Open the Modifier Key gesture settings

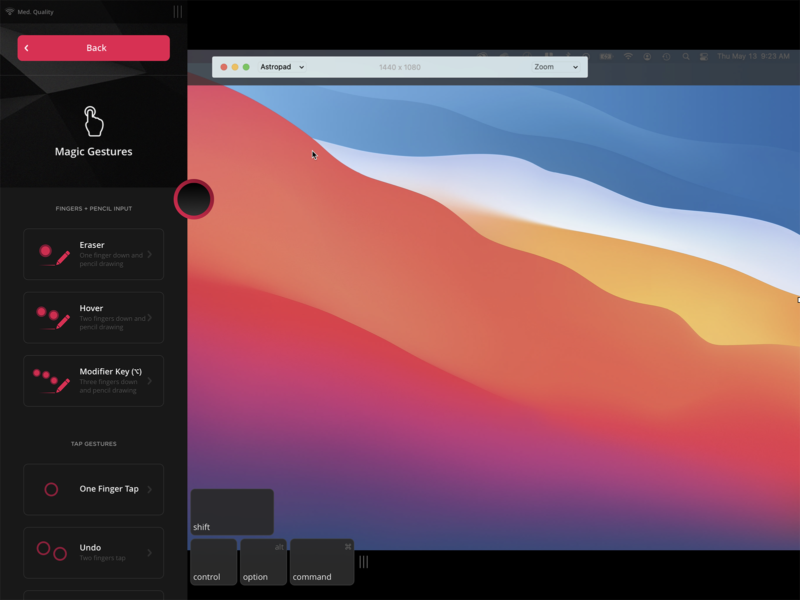(93, 381)
